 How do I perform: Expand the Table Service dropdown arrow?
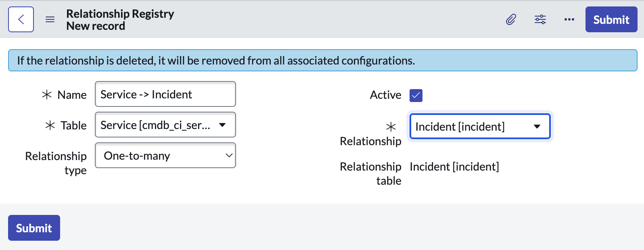click(x=222, y=125)
